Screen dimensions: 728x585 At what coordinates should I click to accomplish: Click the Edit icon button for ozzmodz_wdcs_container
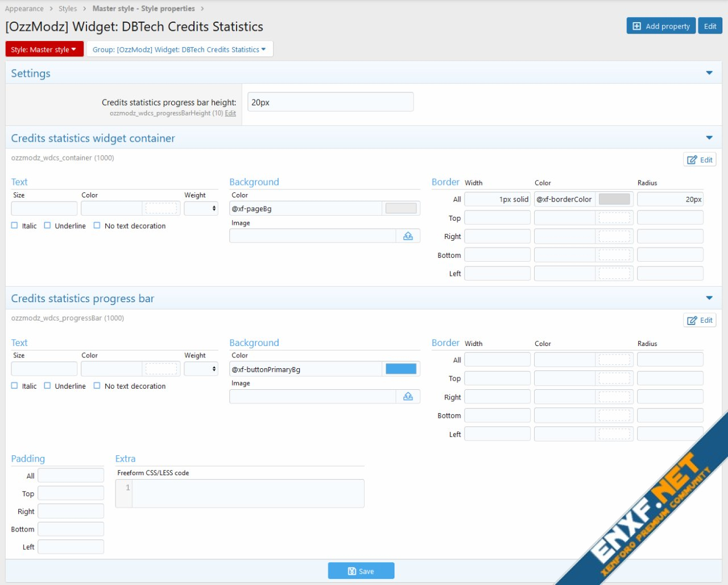click(x=700, y=160)
